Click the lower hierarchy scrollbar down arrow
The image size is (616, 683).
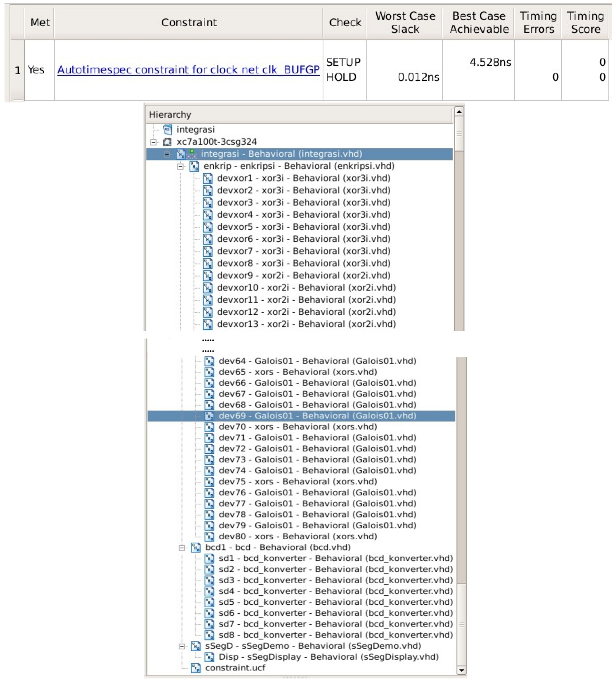461,670
